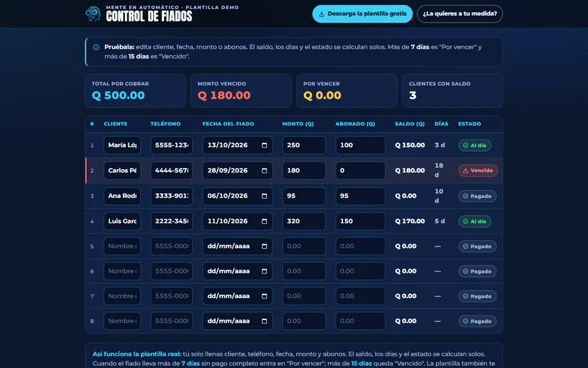Edit phone field 4444-567 in row 2
588x368 pixels.
point(171,171)
